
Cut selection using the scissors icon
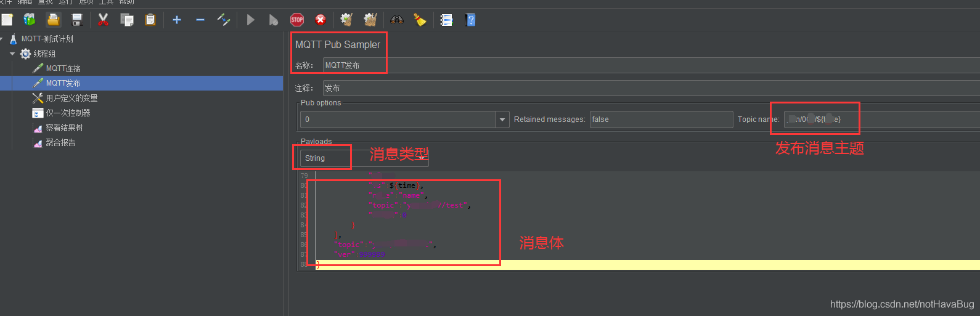104,20
